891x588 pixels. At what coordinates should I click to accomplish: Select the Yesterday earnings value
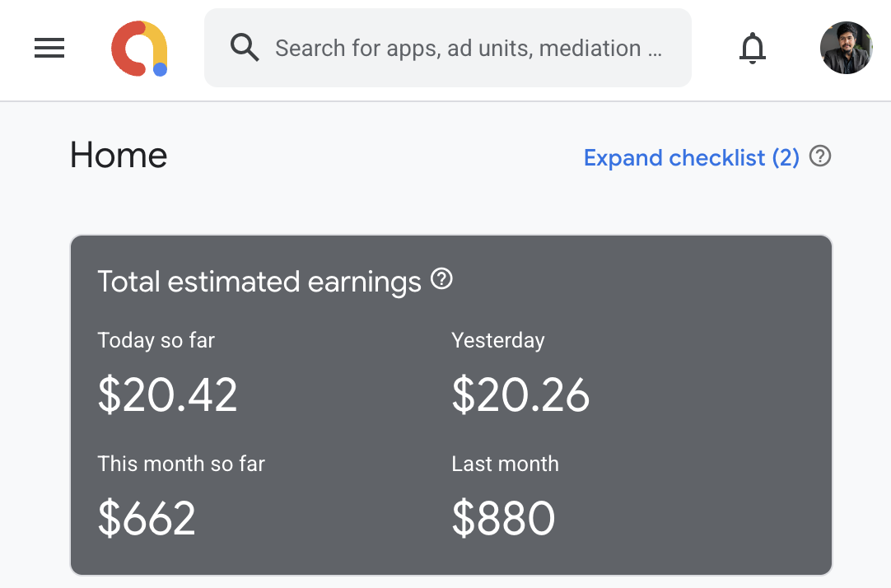(520, 395)
